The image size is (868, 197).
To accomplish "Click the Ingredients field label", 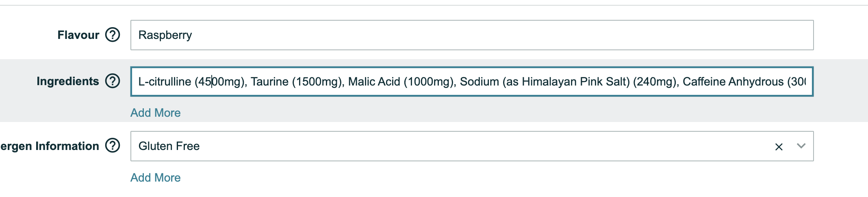I will click(x=68, y=81).
